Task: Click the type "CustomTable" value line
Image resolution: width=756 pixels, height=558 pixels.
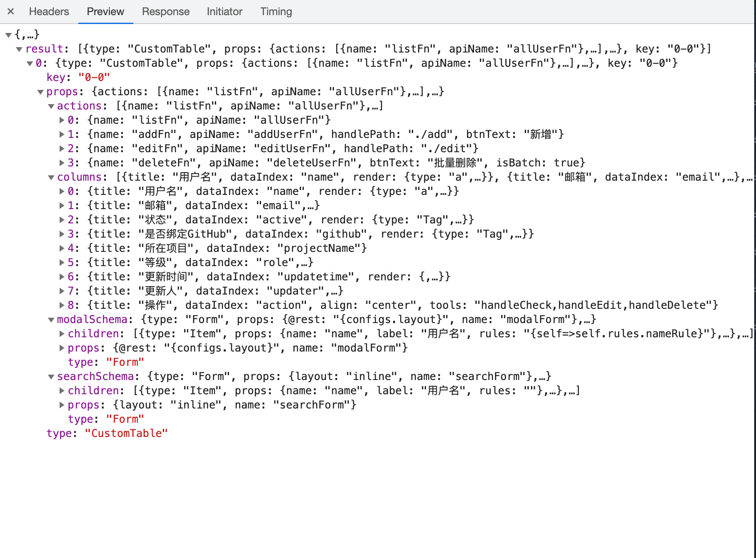Action: tap(107, 433)
